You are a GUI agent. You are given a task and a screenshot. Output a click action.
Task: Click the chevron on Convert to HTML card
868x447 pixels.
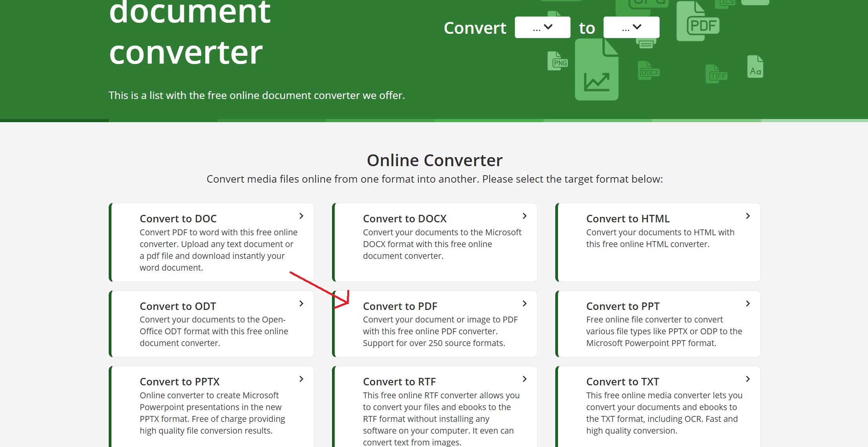(748, 216)
